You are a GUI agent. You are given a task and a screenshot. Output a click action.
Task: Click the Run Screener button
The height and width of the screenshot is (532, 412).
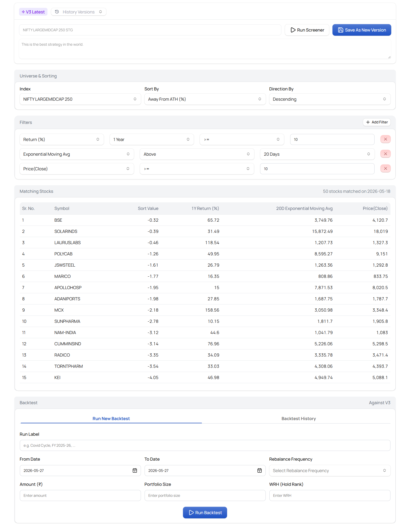tap(307, 30)
